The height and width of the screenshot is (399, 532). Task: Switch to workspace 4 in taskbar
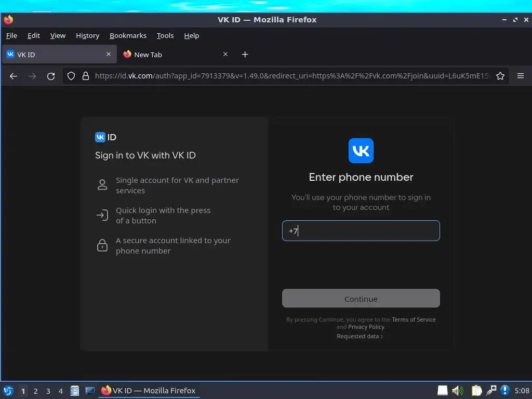[x=61, y=391]
